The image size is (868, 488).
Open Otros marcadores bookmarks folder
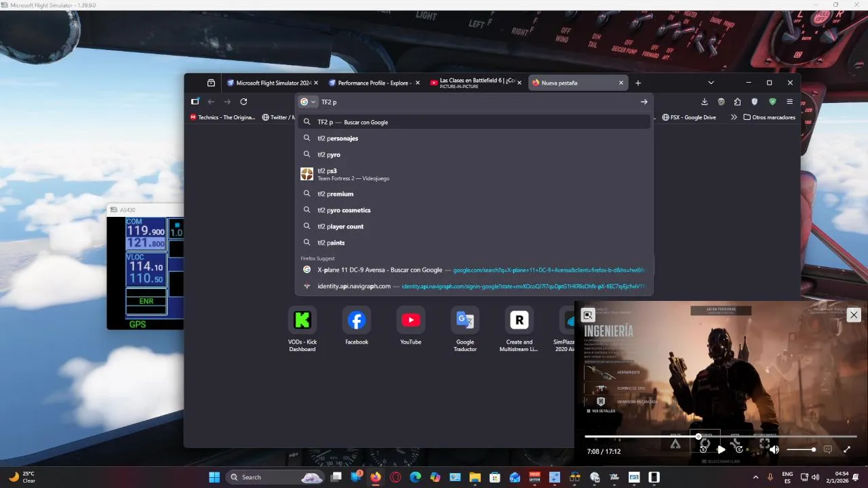pos(769,117)
